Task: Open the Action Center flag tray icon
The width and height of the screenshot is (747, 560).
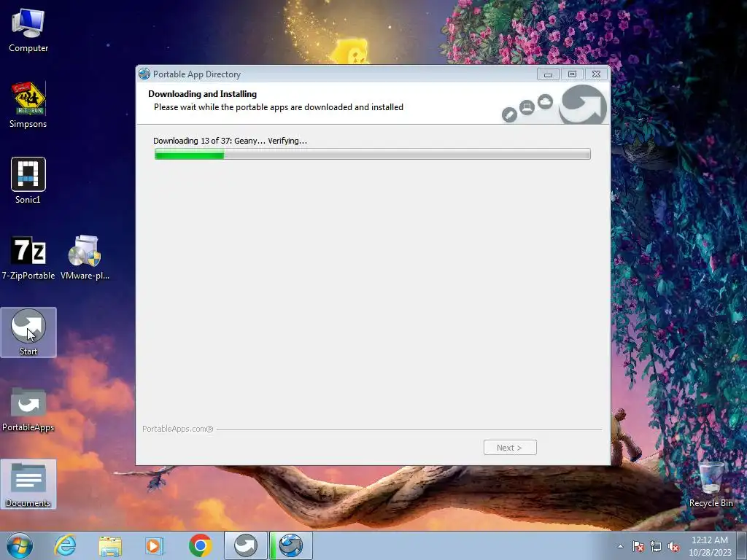Action: point(638,546)
